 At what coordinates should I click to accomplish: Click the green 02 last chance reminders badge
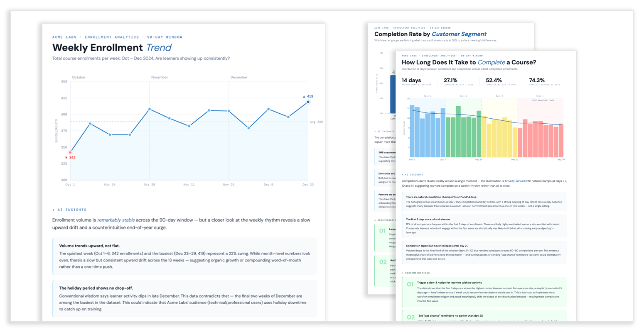tap(410, 317)
